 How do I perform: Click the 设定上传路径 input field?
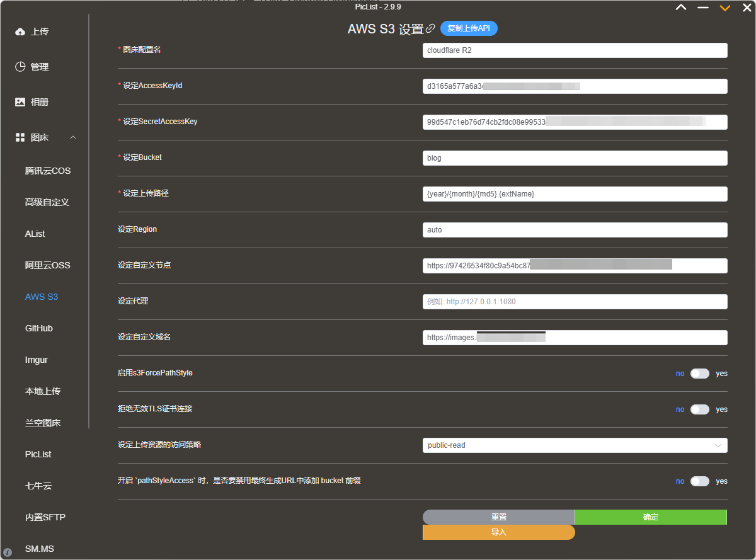575,194
